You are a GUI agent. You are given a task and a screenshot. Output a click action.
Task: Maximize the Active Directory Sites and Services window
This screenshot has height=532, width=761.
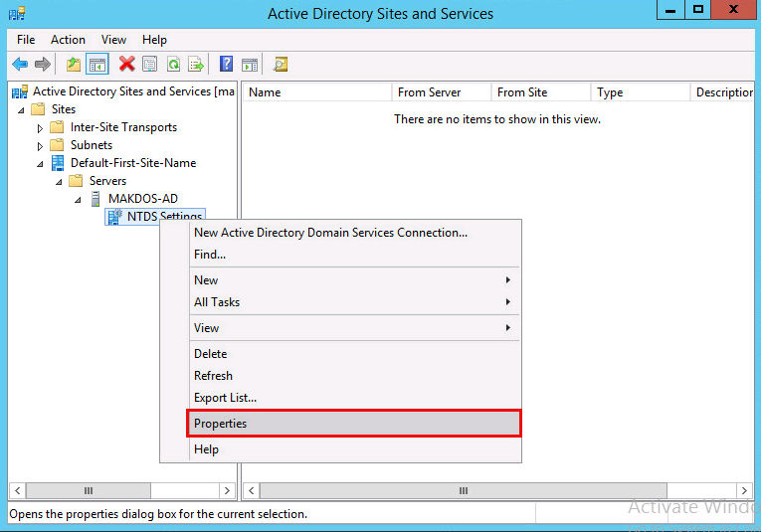pyautogui.click(x=698, y=10)
